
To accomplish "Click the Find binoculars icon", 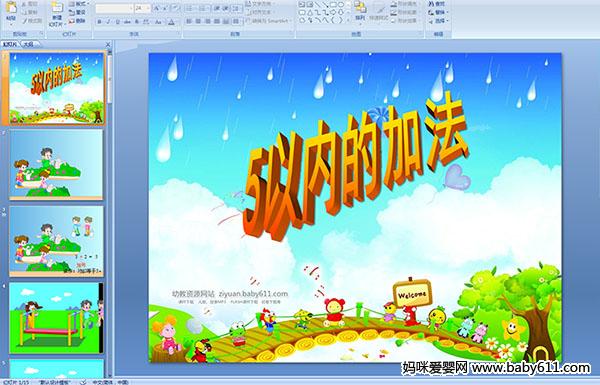I will tap(432, 4).
